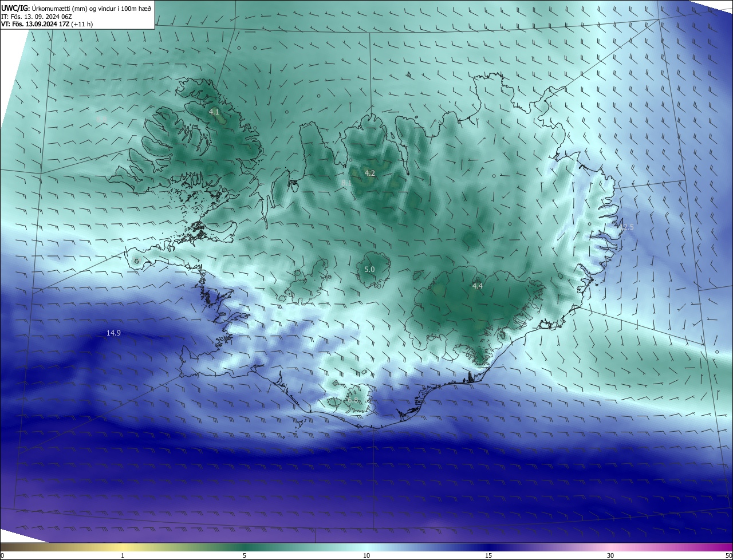733x560 pixels.
Task: Click the 5.0 value label on the central glacier
Action: (369, 269)
